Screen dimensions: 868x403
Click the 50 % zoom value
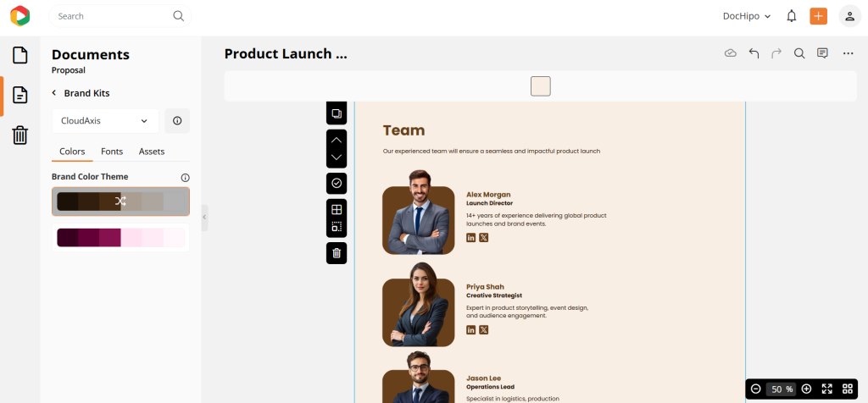782,389
